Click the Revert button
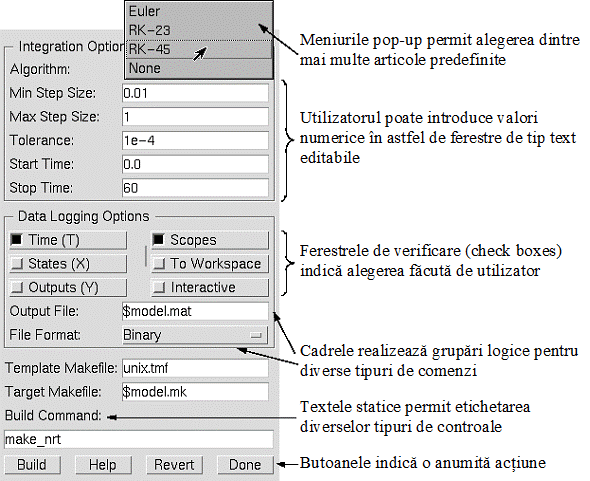 pyautogui.click(x=174, y=465)
